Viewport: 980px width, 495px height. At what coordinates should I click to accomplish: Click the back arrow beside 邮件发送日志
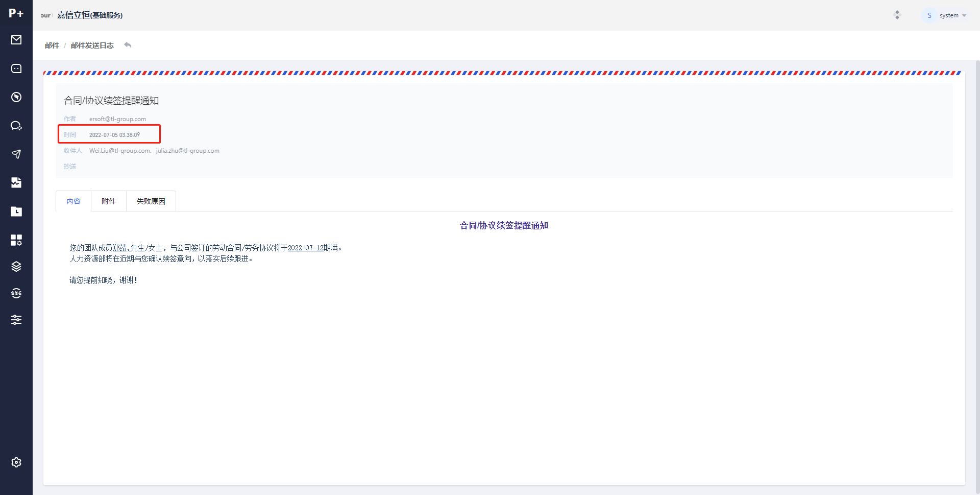(x=128, y=45)
